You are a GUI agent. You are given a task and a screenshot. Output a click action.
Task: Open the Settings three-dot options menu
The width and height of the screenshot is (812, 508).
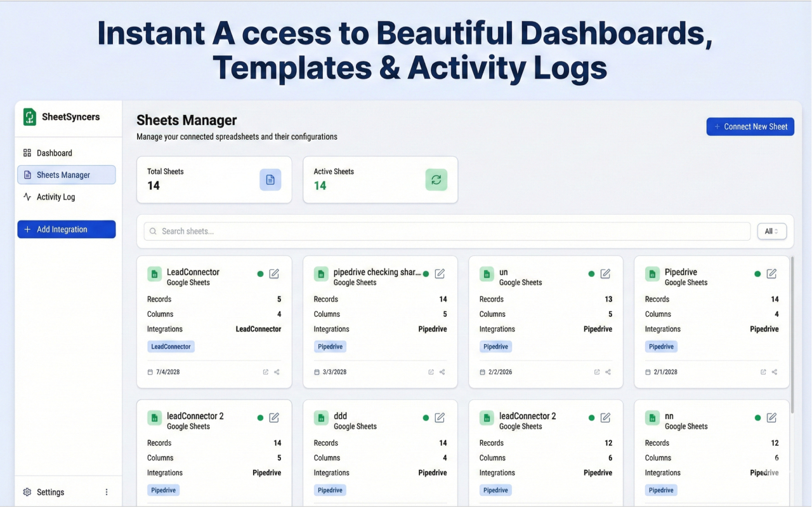point(107,492)
